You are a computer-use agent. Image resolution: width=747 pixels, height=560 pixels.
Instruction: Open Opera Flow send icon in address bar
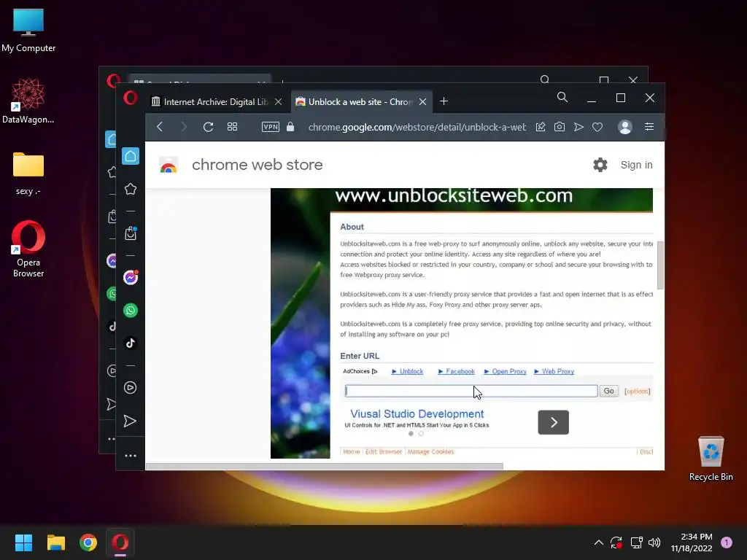pos(578,127)
